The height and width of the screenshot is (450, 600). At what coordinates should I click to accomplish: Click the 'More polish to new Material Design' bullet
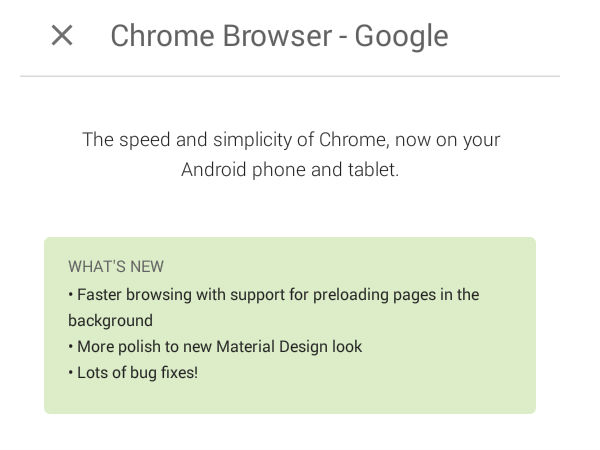215,347
